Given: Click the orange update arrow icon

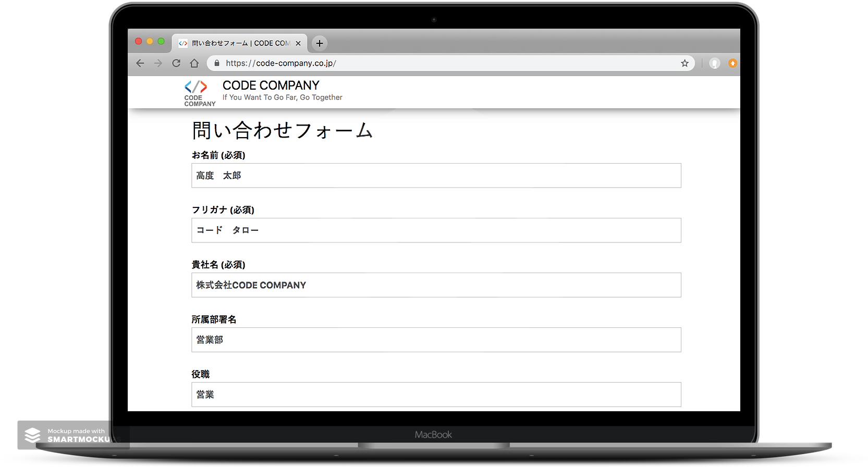Looking at the screenshot, I should [x=732, y=63].
